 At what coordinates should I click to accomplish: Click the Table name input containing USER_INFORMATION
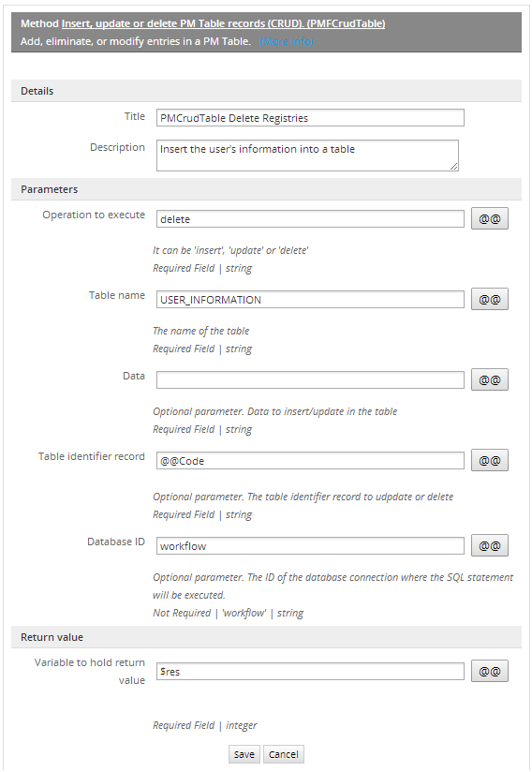click(x=310, y=300)
